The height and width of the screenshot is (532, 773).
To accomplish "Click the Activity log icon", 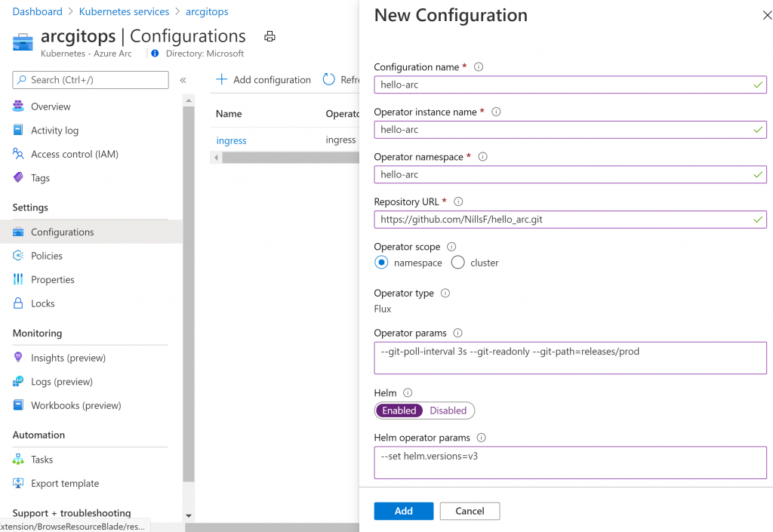I will [18, 130].
